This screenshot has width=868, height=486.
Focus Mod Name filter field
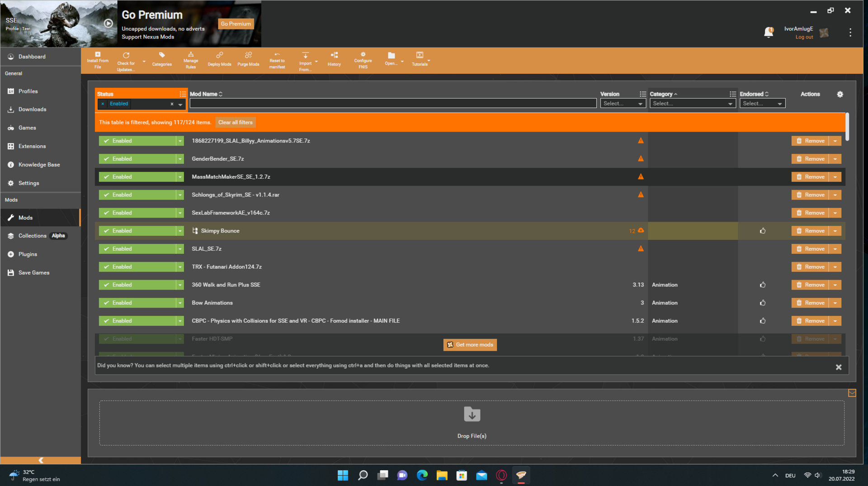[x=393, y=104]
